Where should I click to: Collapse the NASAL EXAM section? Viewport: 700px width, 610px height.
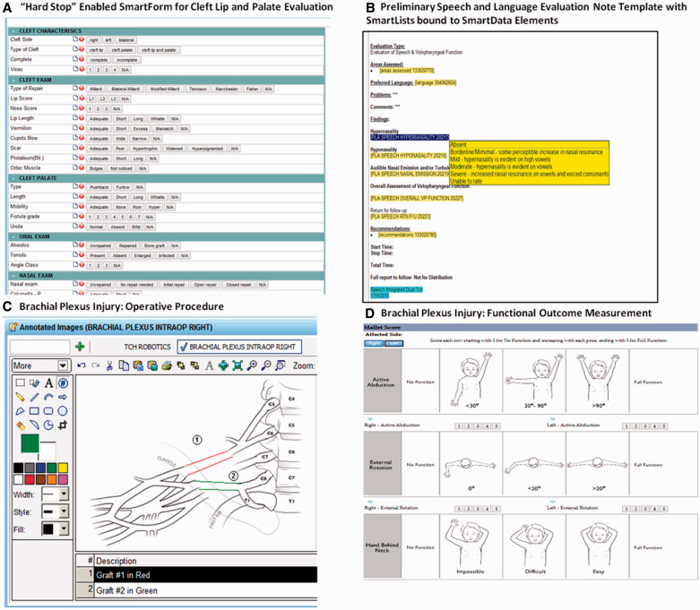14,275
